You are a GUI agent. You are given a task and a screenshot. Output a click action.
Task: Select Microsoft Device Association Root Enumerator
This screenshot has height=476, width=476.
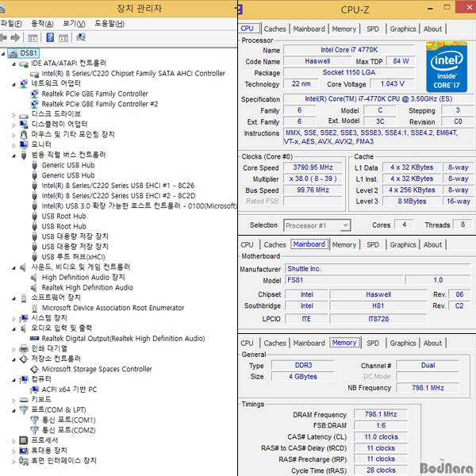click(x=113, y=308)
